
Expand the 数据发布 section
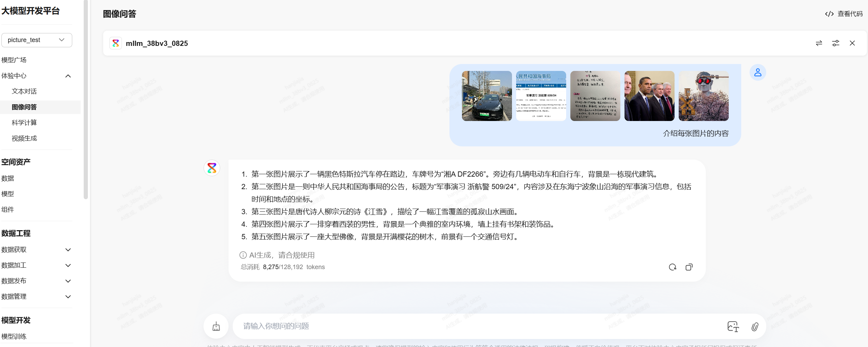(x=68, y=281)
